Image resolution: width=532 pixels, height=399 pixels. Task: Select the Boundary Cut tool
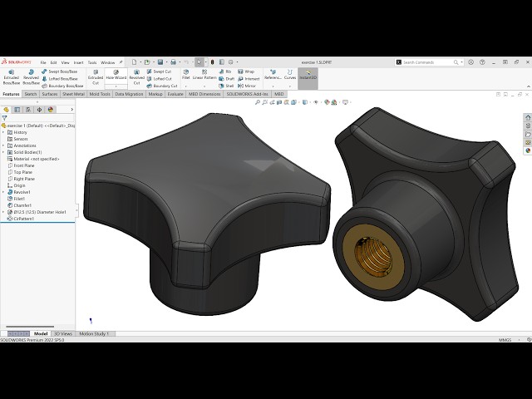162,86
